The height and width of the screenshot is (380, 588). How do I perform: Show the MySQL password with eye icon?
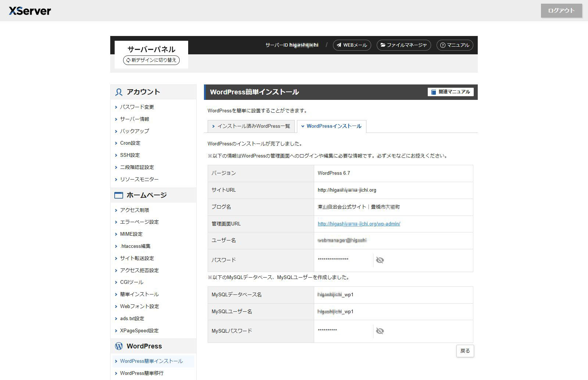(x=380, y=331)
